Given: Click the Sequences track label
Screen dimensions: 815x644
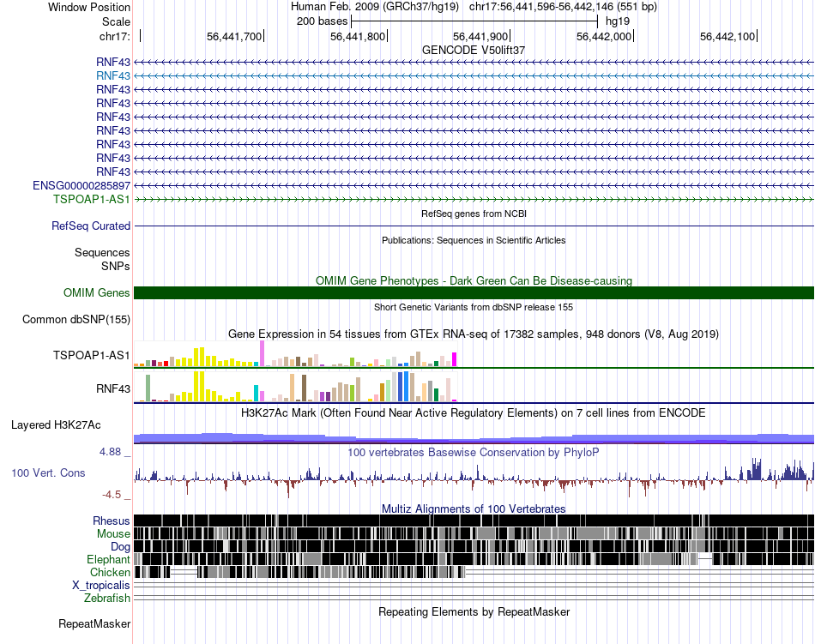Looking at the screenshot, I should 102,252.
